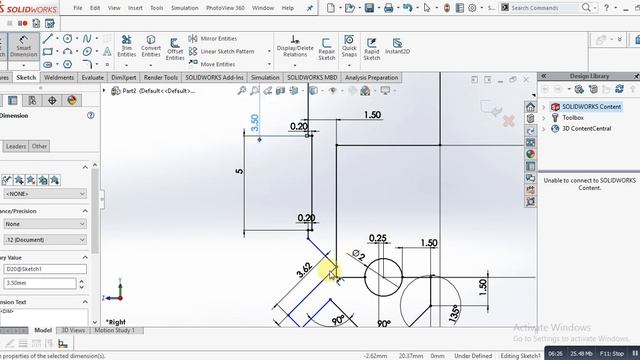Select the Ellipse sketch tool
This screenshot has height=360, width=640.
[x=87, y=51]
